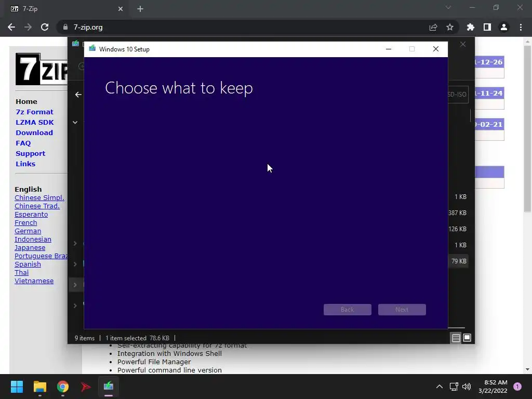532x399 pixels.
Task: Click web page vertical scrollbar
Action: (x=527, y=129)
